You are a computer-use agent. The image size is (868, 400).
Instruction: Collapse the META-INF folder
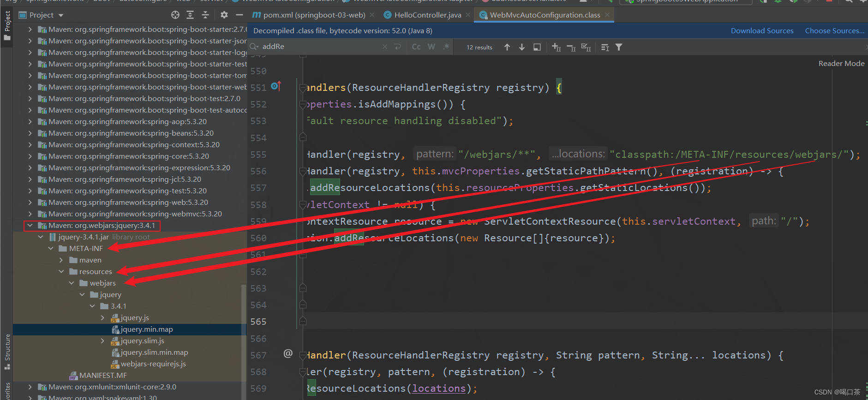51,248
